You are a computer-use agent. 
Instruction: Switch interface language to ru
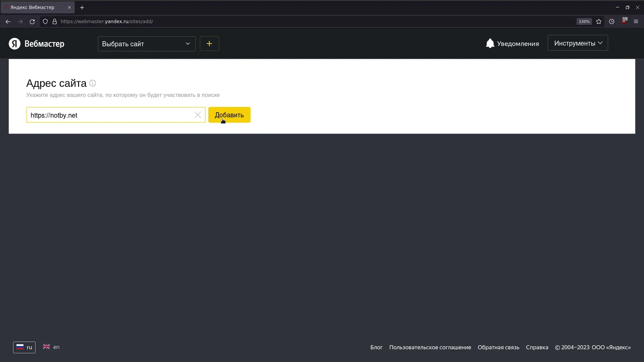click(24, 347)
